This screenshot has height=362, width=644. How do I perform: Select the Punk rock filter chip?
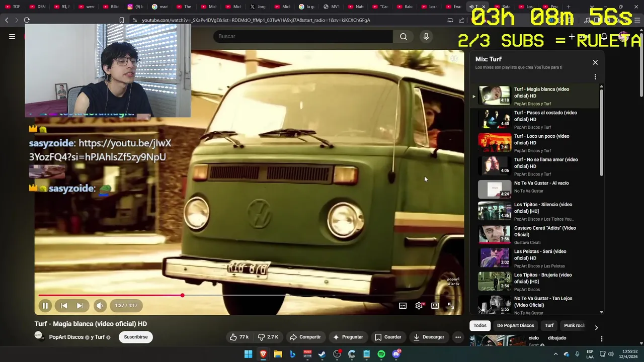click(575, 325)
